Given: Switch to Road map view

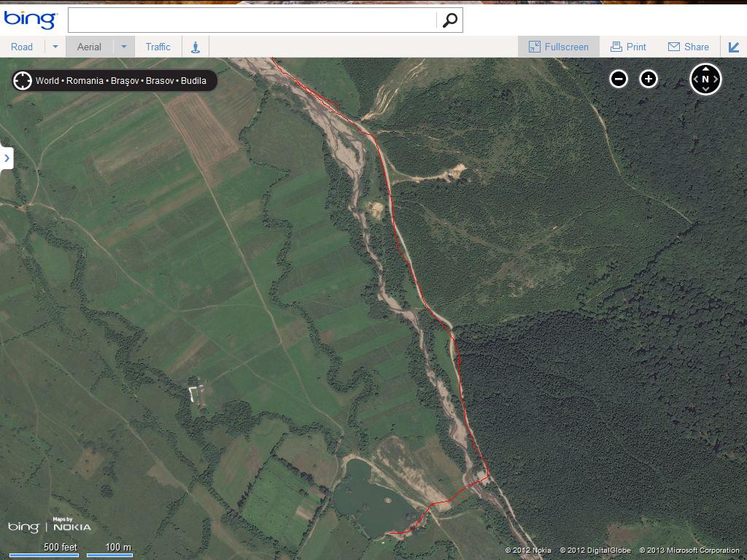Looking at the screenshot, I should point(22,47).
